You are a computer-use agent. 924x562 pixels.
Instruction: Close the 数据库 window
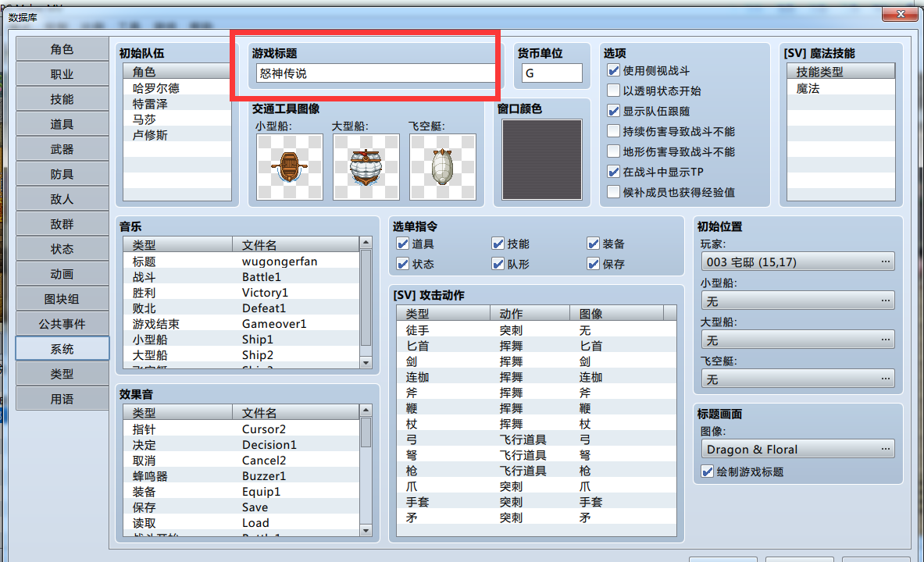(x=901, y=14)
